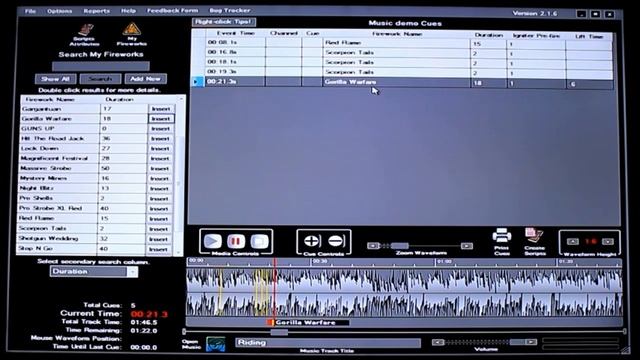
Task: Pause the music playback
Action: coord(236,241)
